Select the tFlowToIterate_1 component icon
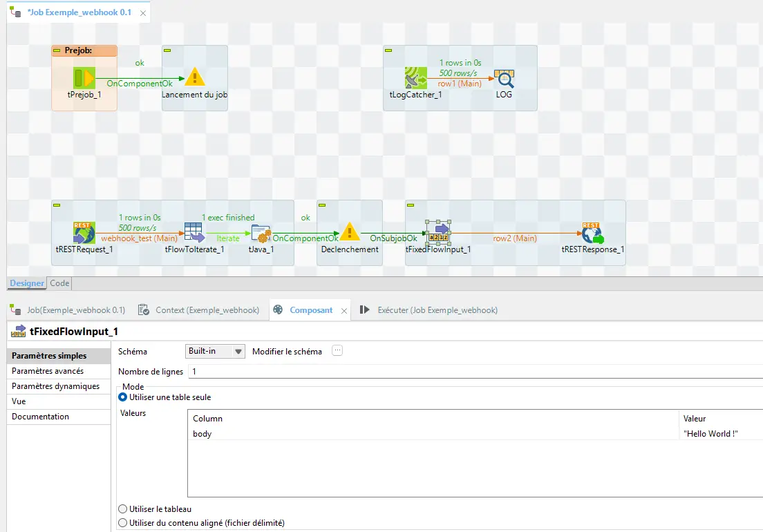 [194, 233]
